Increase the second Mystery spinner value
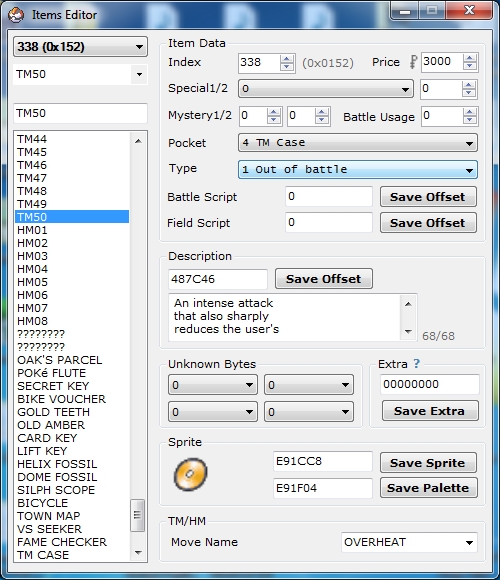Viewport: 500px width, 580px height. click(x=322, y=112)
